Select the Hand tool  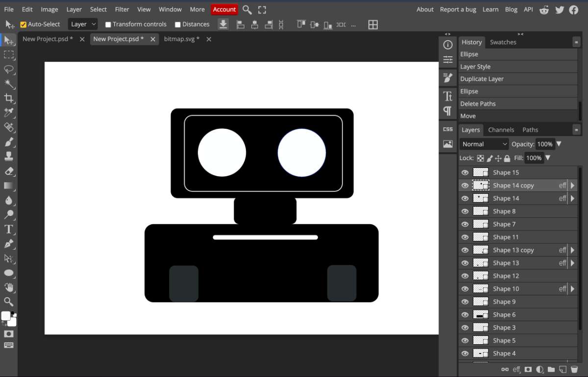(9, 287)
